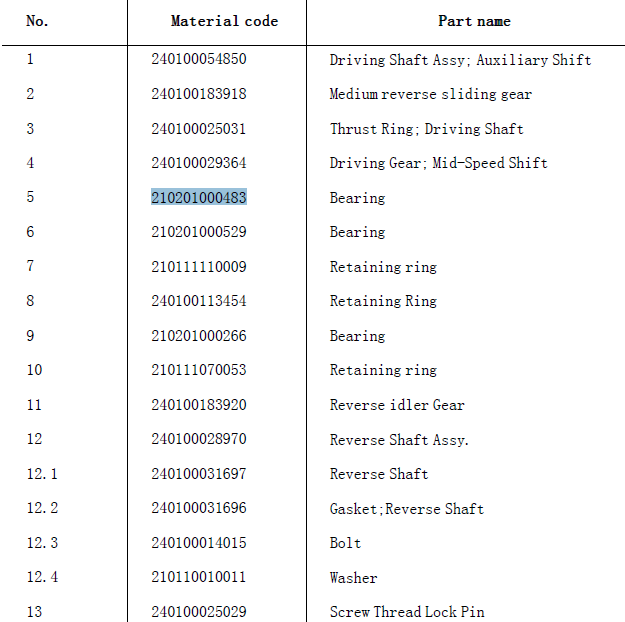The height and width of the screenshot is (622, 625).
Task: Click material code 240100183918
Action: click(x=199, y=94)
